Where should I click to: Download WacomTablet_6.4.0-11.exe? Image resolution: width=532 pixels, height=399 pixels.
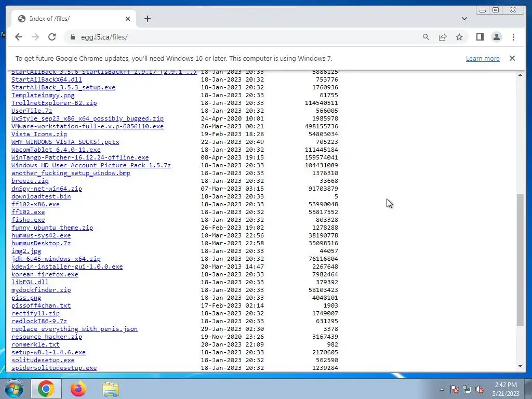(56, 150)
